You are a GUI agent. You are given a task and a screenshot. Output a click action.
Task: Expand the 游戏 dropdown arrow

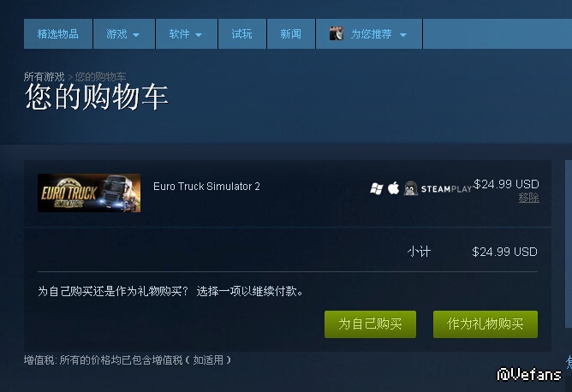[x=136, y=35]
